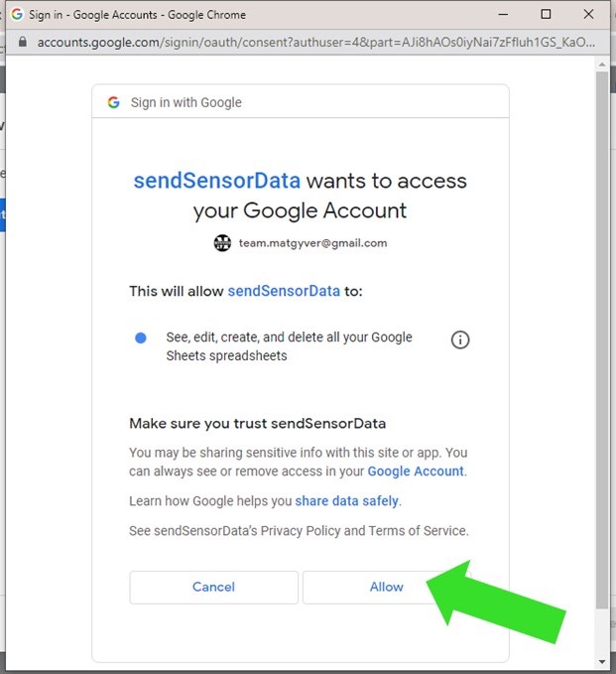The height and width of the screenshot is (674, 616).
Task: Maximize the Chrome sign-in window
Action: pos(546,15)
